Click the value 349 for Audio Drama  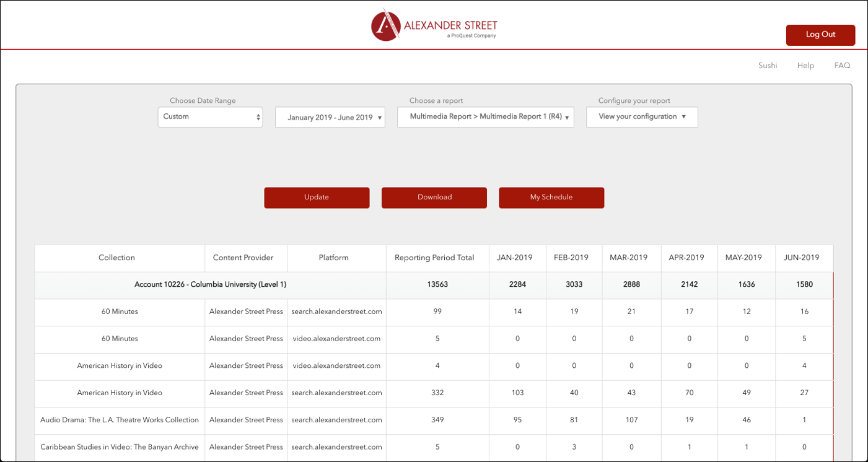[x=437, y=420]
